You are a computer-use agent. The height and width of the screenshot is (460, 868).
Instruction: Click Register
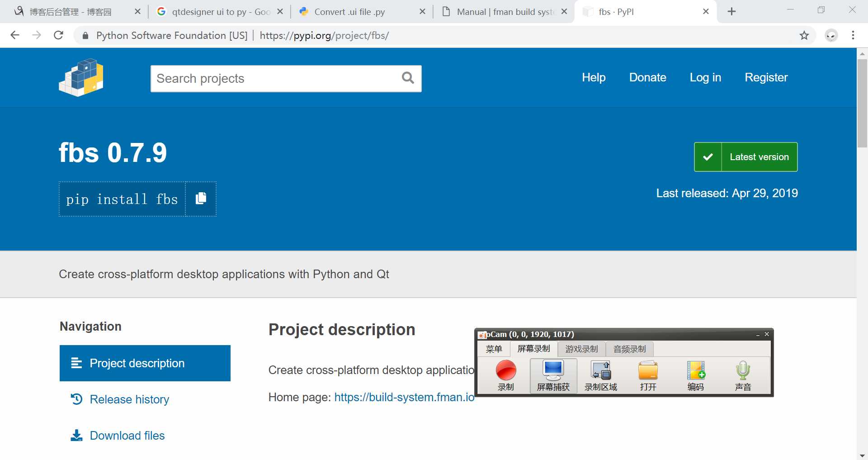tap(766, 77)
